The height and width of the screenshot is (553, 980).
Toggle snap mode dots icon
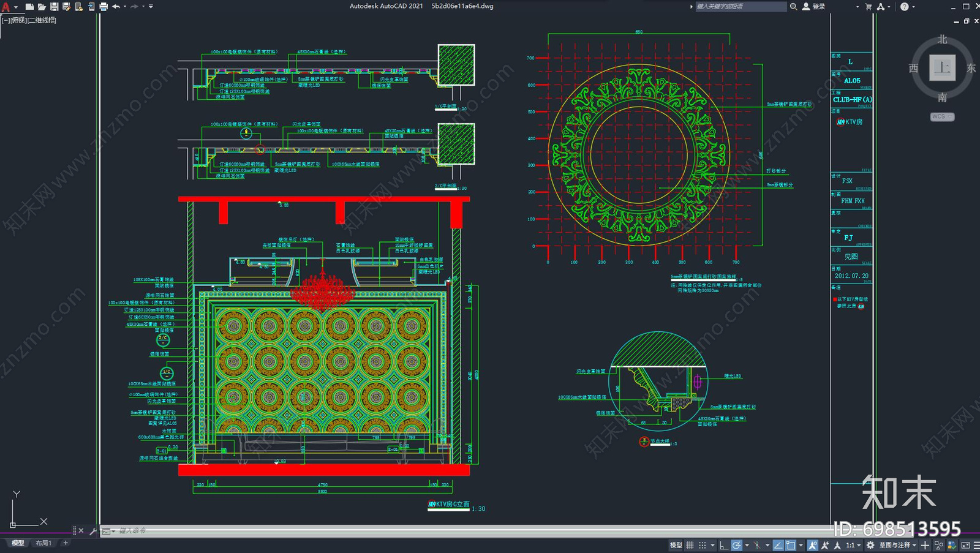point(703,545)
